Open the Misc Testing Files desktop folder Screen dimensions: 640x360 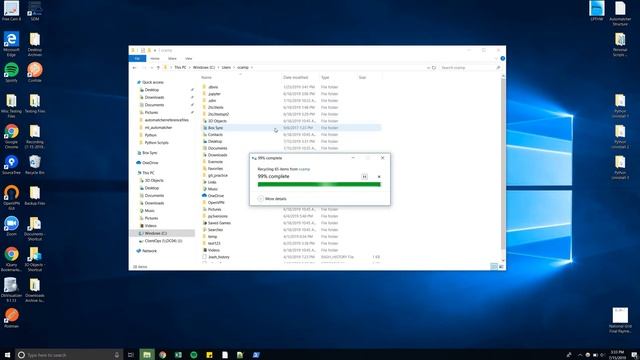pyautogui.click(x=11, y=106)
